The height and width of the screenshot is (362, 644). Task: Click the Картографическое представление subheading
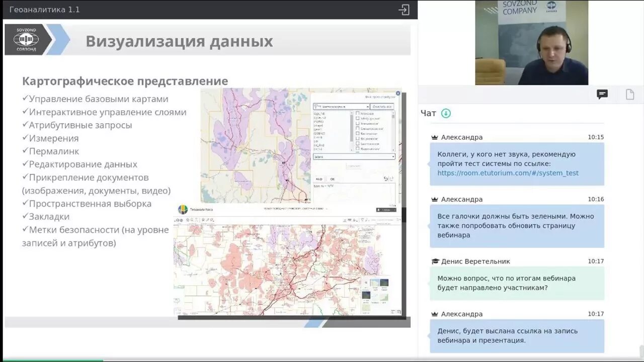(125, 81)
